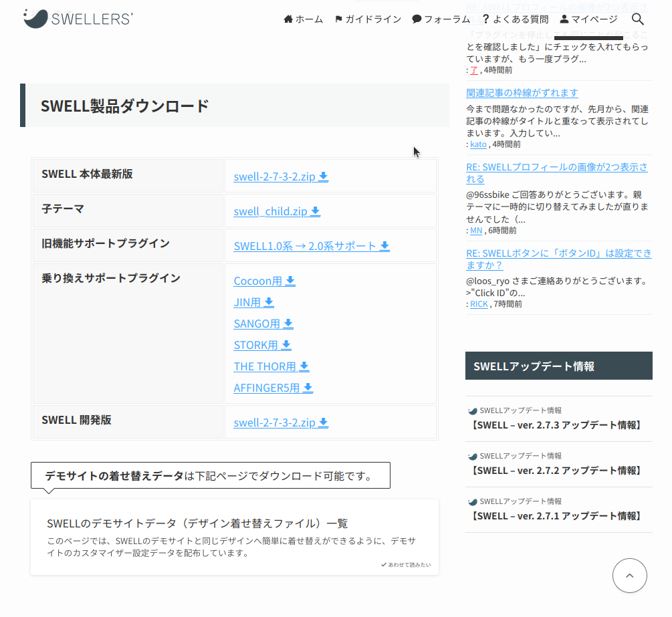The image size is (672, 617).
Task: Click the SWELL 本体最新版 row label
Action: (x=87, y=174)
